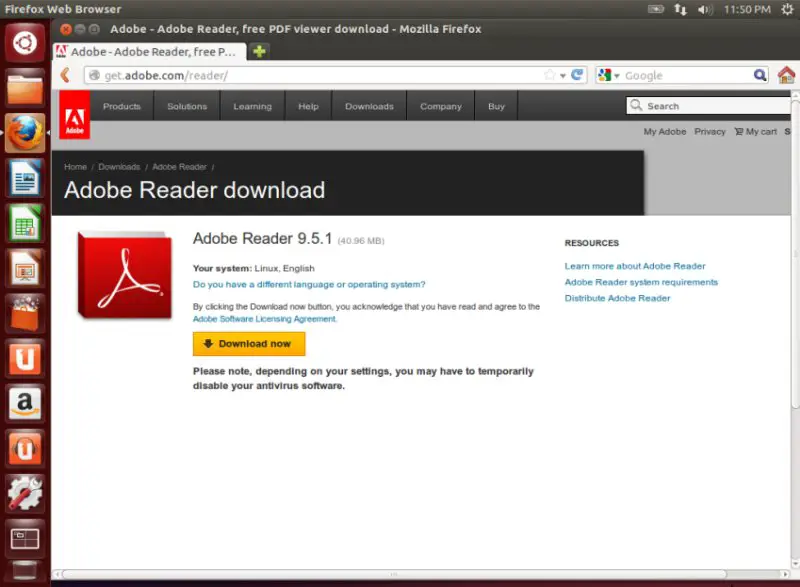Click the battery indicator in the top panel
800x587 pixels.
click(656, 9)
